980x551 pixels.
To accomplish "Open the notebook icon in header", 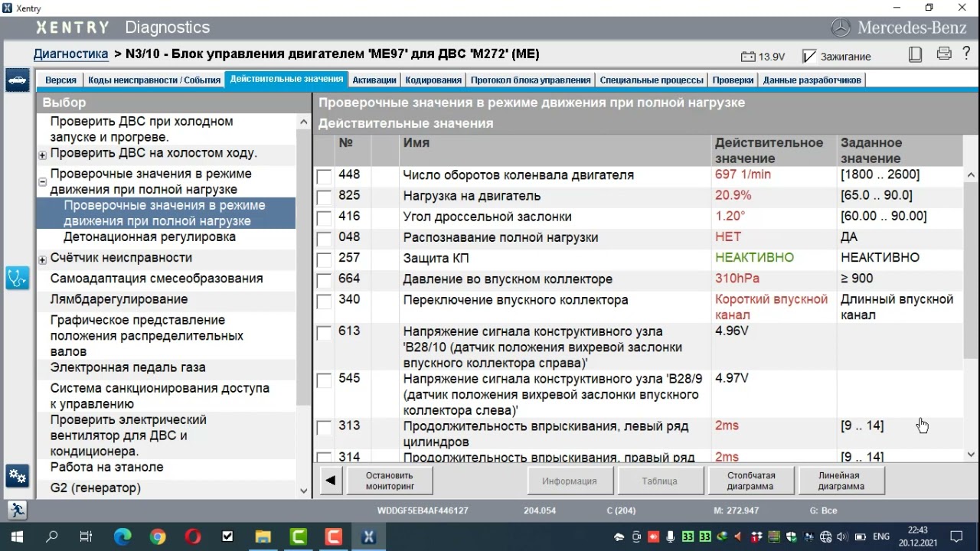I will pyautogui.click(x=915, y=54).
